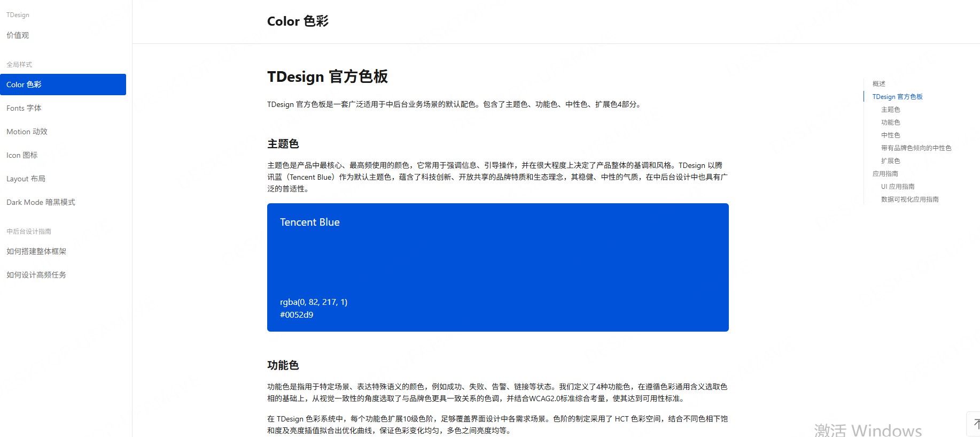
Task: Jump to 概述 anchor in outline
Action: click(878, 84)
